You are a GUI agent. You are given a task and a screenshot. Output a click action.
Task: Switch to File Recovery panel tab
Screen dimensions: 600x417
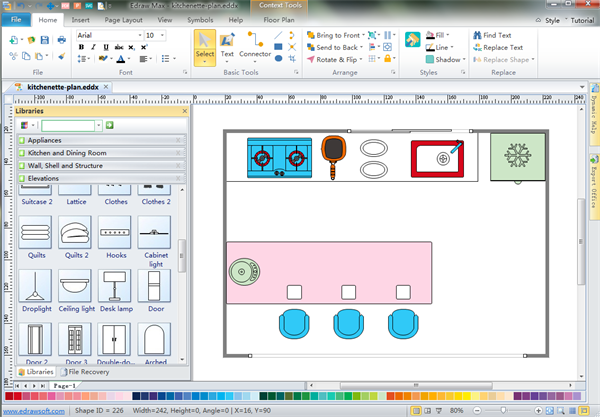point(85,371)
